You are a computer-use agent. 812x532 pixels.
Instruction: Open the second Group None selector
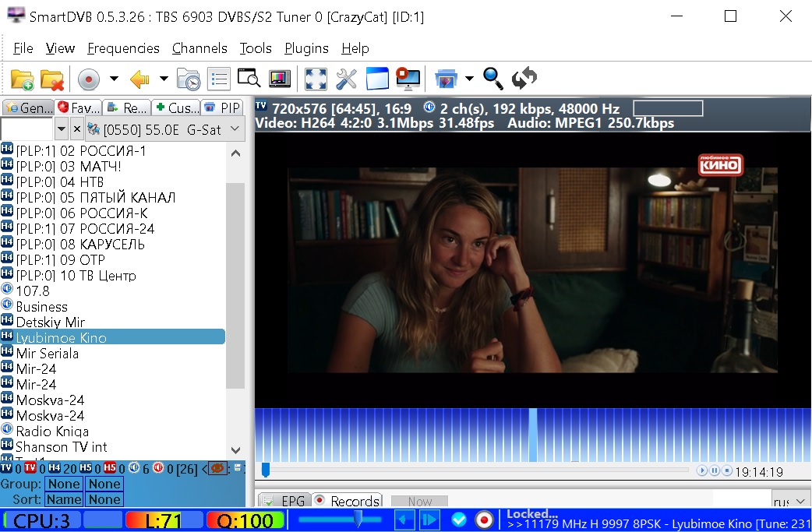tap(104, 484)
